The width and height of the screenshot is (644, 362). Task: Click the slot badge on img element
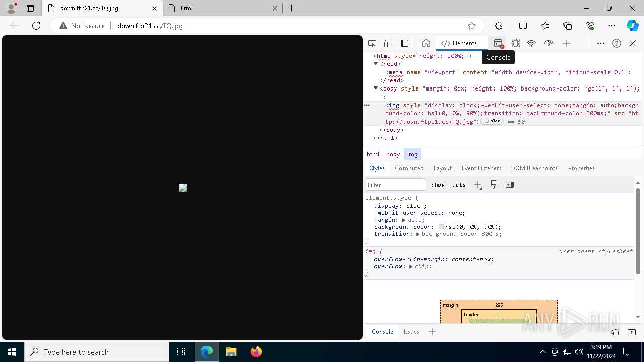pyautogui.click(x=493, y=121)
